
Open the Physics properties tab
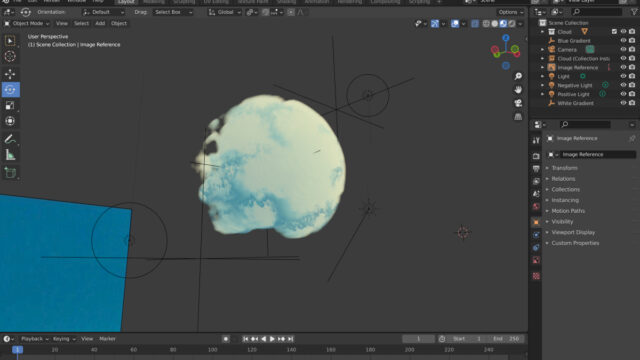536,235
